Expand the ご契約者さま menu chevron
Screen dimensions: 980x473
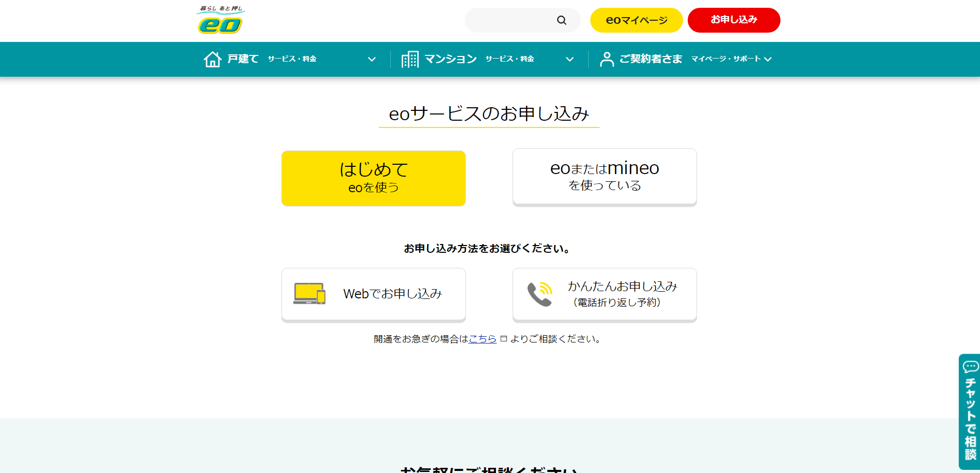(x=768, y=59)
